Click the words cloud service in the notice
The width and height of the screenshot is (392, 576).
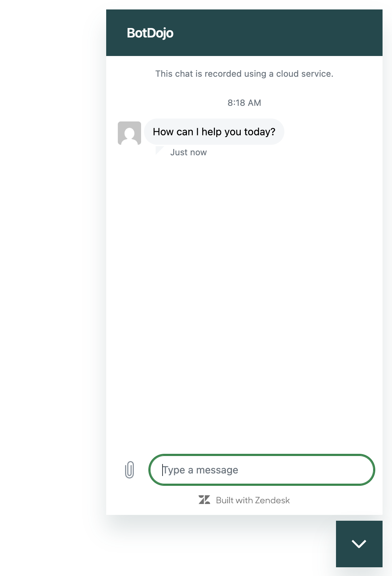(305, 74)
